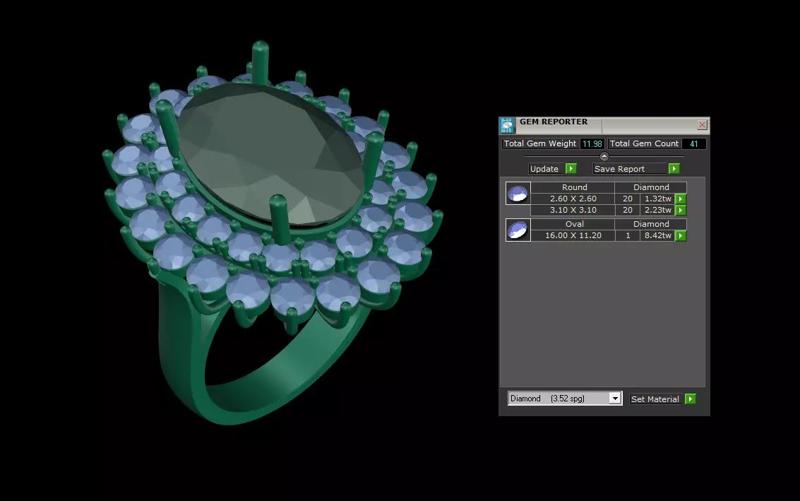This screenshot has width=800, height=501.
Task: Click the Total Gem Weight label
Action: click(540, 144)
